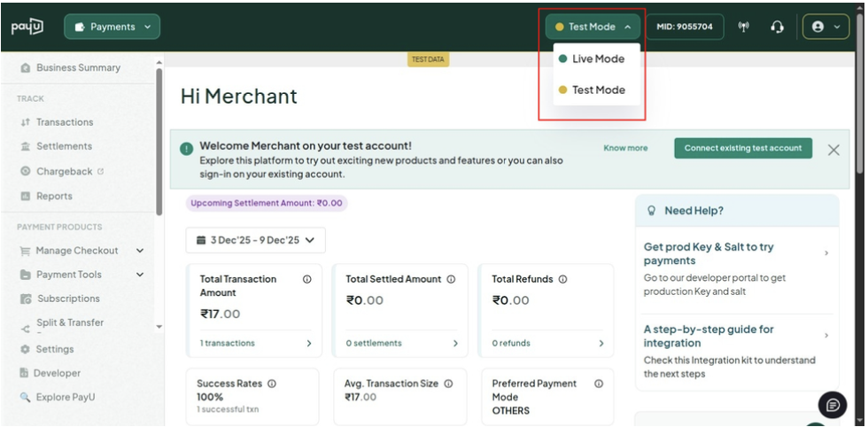Viewport: 868px width, 427px height.
Task: Click the sidebar scrollbar up arrow
Action: 159,63
